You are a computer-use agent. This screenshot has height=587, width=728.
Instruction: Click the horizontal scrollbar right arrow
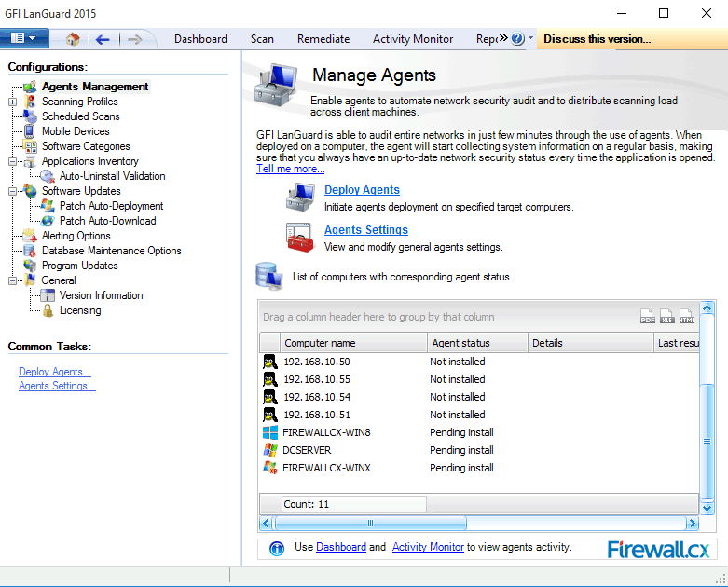click(x=692, y=524)
